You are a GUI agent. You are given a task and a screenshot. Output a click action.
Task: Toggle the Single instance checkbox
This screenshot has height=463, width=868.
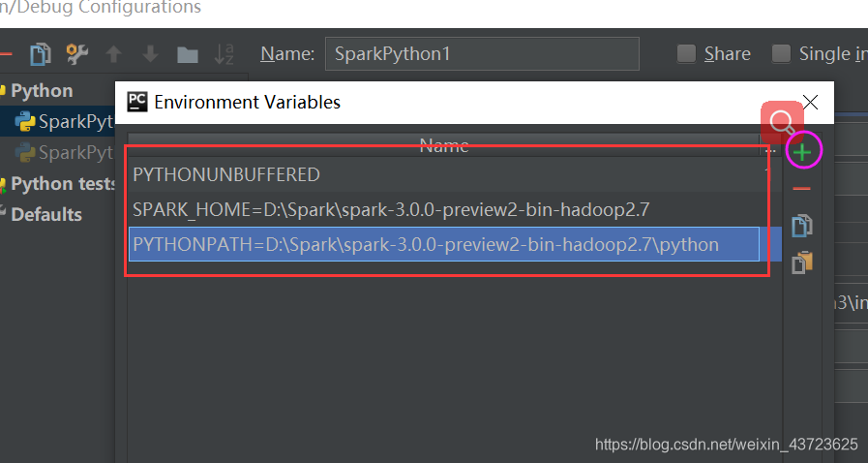(781, 53)
